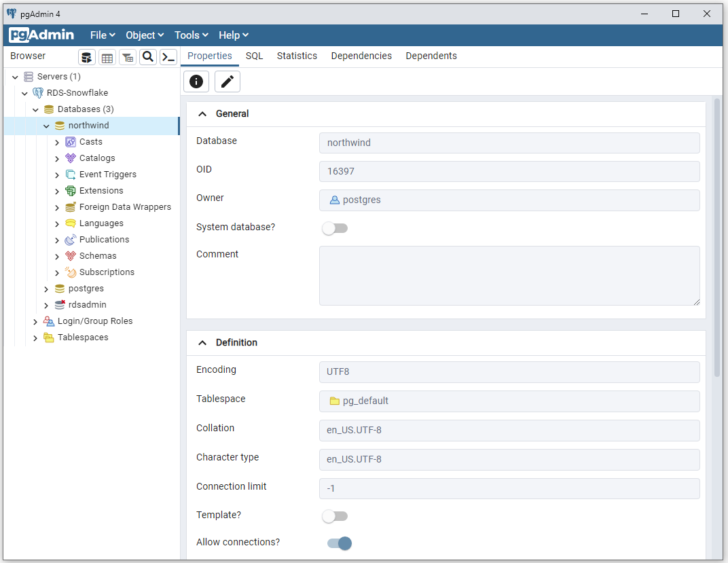Click the Languages node icon
Image resolution: width=728 pixels, height=563 pixels.
(x=71, y=223)
